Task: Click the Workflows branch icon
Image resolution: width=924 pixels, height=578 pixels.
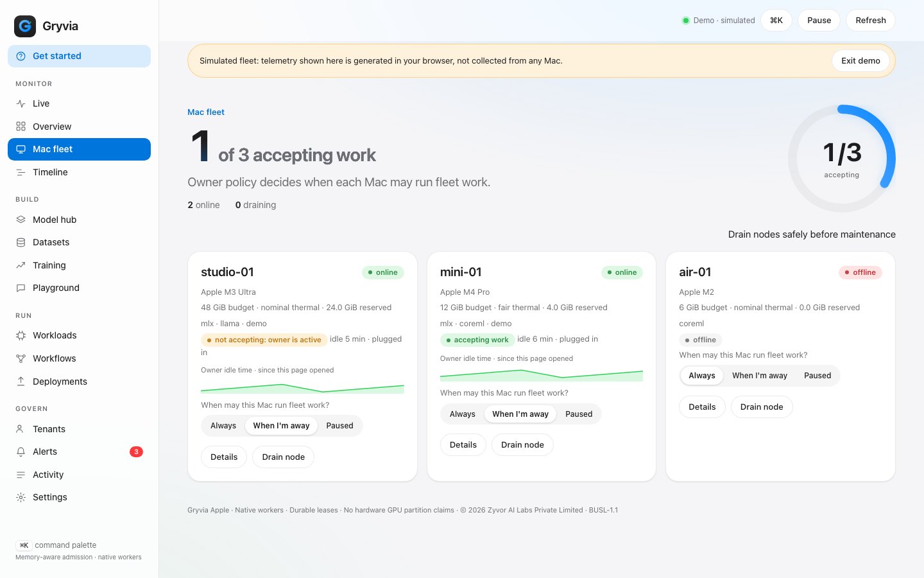Action: coord(21,358)
